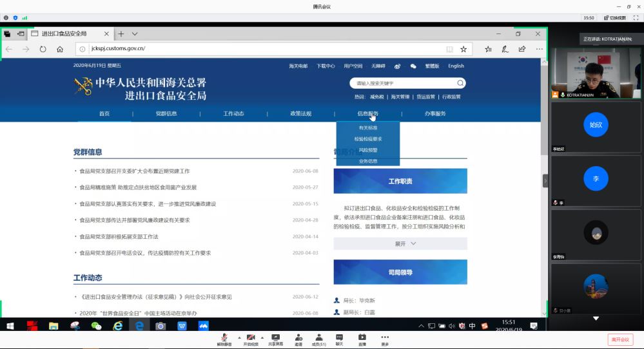The image size is (644, 349).
Task: Expand the 展开 section bar
Action: pos(400,243)
